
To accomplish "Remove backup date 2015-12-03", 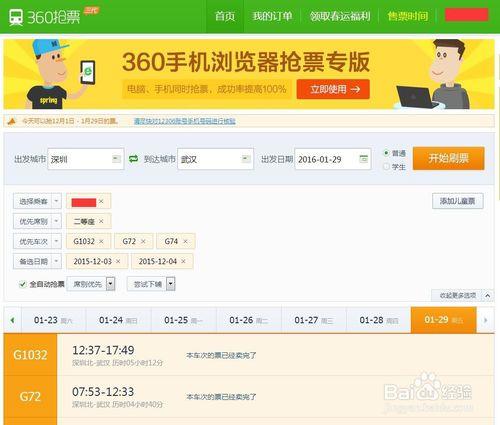I will [x=118, y=261].
